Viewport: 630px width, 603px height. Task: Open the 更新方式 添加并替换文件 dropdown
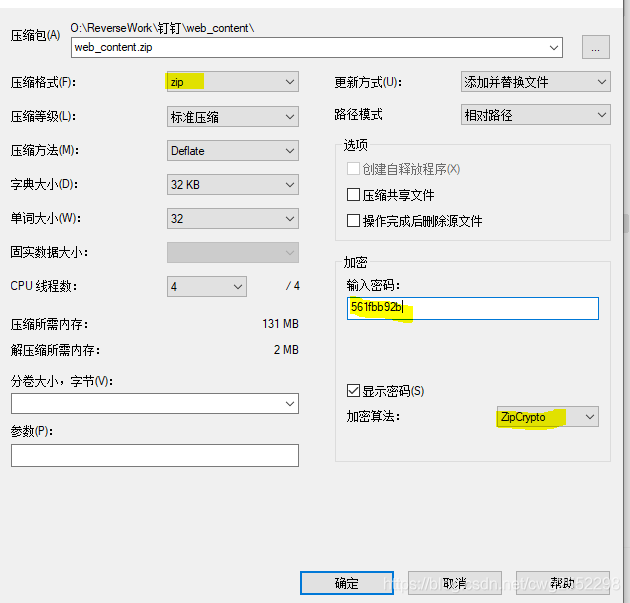pyautogui.click(x=536, y=82)
